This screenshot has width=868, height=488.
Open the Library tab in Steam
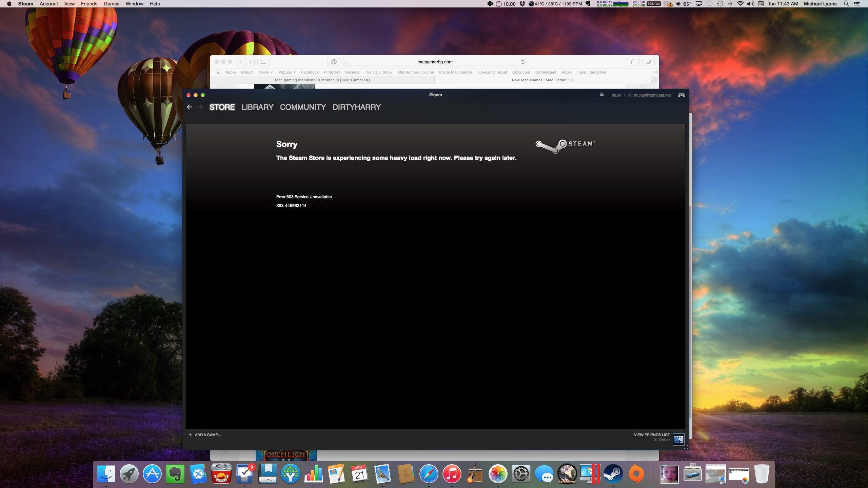(257, 107)
